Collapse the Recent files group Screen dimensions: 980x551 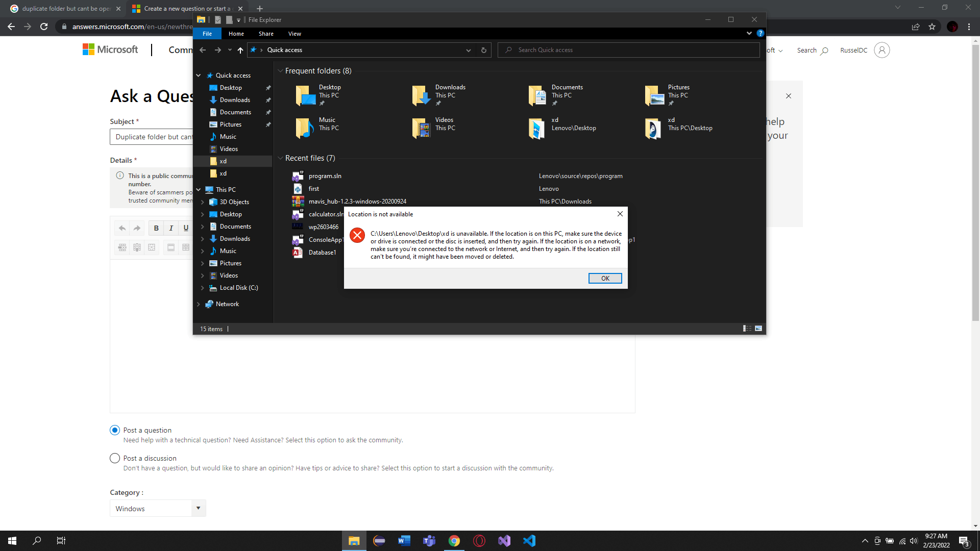coord(280,158)
